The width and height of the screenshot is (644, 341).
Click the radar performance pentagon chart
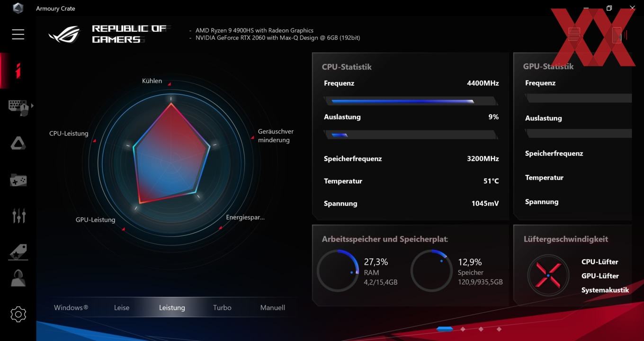[x=171, y=153]
